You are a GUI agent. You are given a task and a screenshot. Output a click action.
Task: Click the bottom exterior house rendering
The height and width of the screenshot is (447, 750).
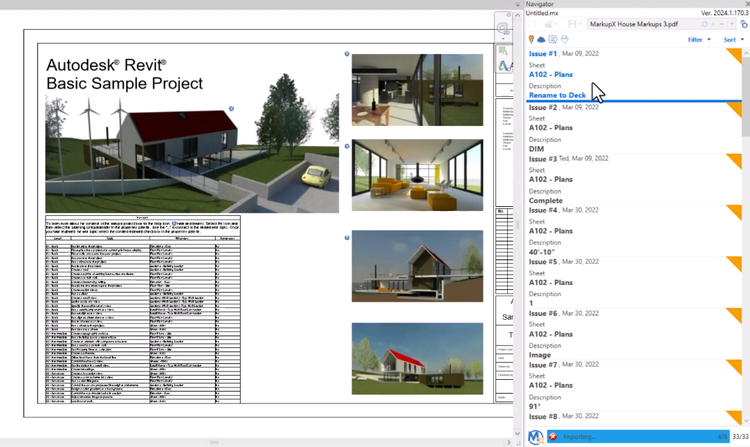tap(418, 359)
